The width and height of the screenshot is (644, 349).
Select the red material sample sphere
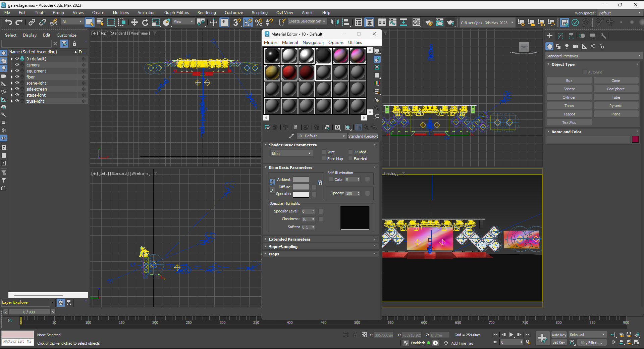pos(289,72)
